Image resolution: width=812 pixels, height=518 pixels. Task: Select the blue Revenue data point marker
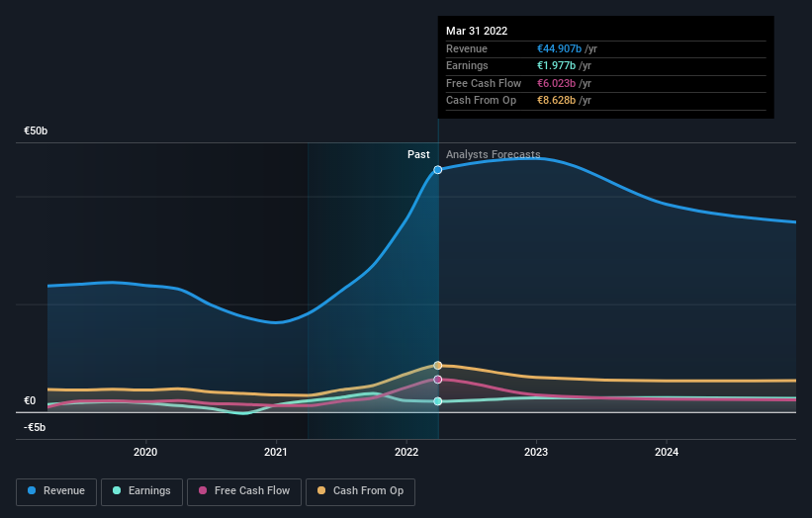(437, 170)
